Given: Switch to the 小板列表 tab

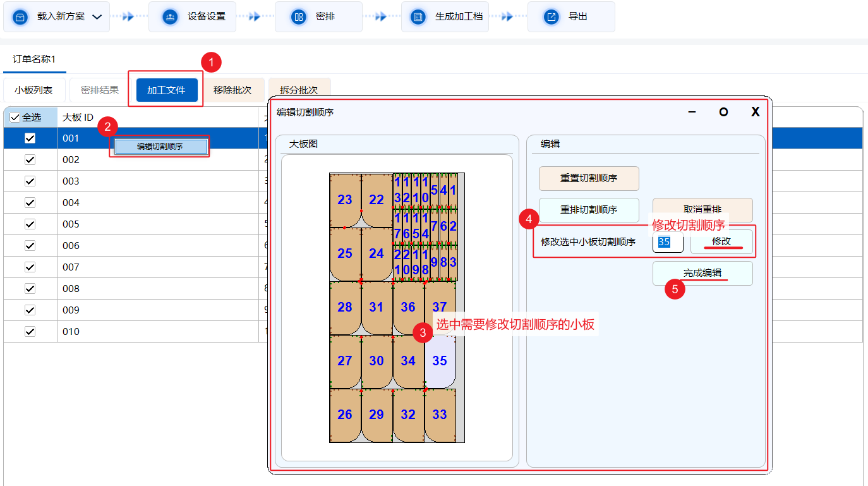Looking at the screenshot, I should click(x=33, y=90).
